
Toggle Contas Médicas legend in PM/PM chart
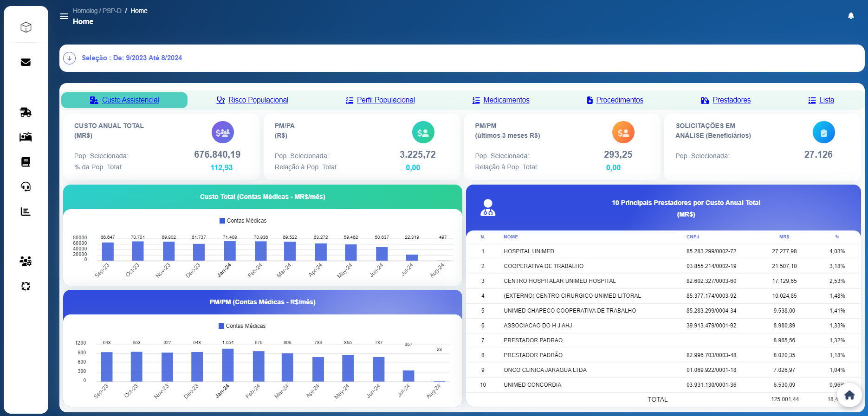tap(242, 326)
